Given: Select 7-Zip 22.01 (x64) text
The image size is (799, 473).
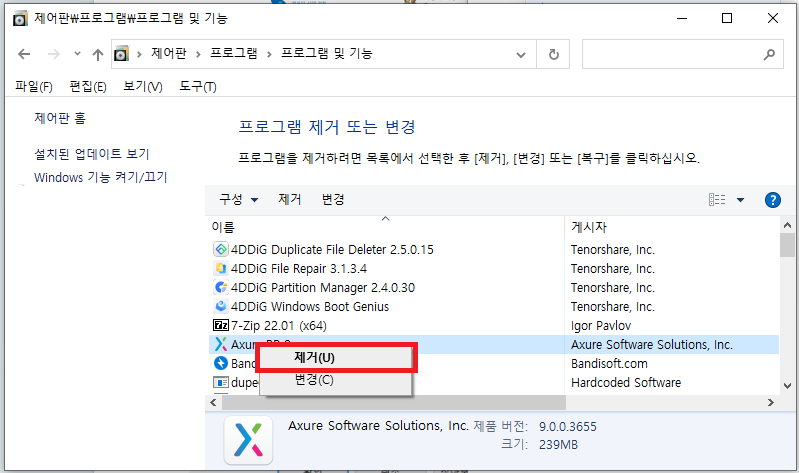Looking at the screenshot, I should 279,325.
